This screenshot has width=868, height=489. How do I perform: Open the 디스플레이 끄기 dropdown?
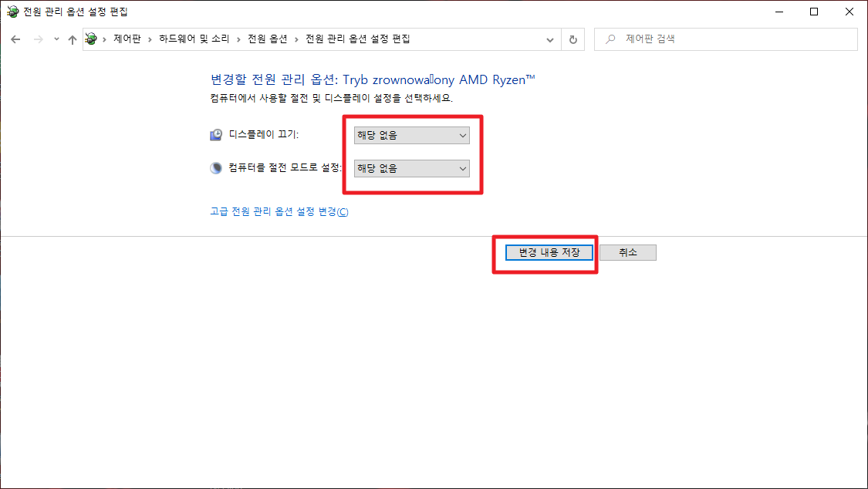pyautogui.click(x=412, y=136)
